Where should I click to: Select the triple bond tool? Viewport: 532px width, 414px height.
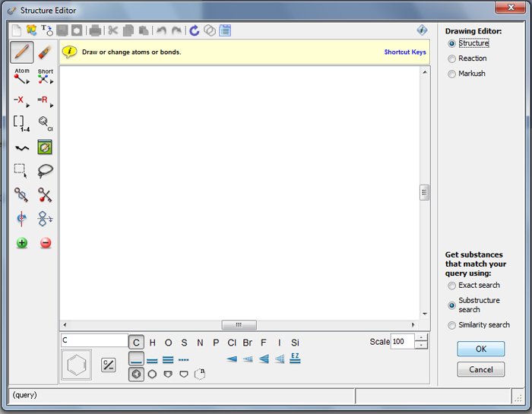tap(168, 360)
